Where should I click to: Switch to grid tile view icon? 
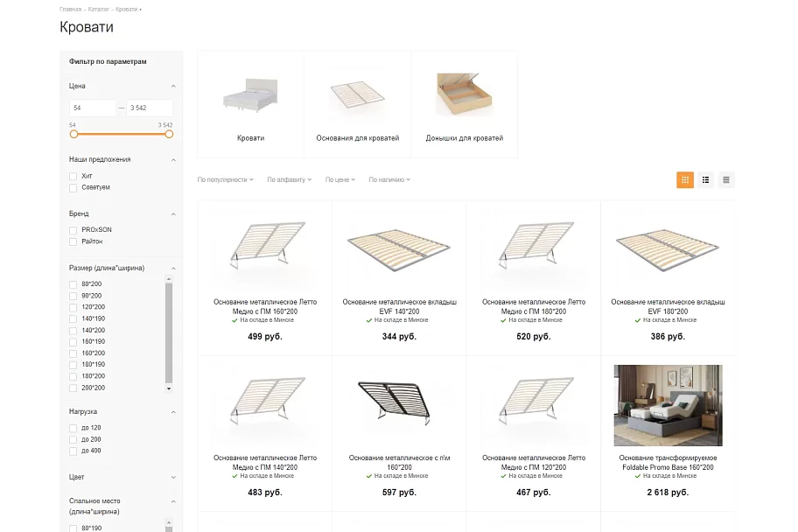click(685, 179)
